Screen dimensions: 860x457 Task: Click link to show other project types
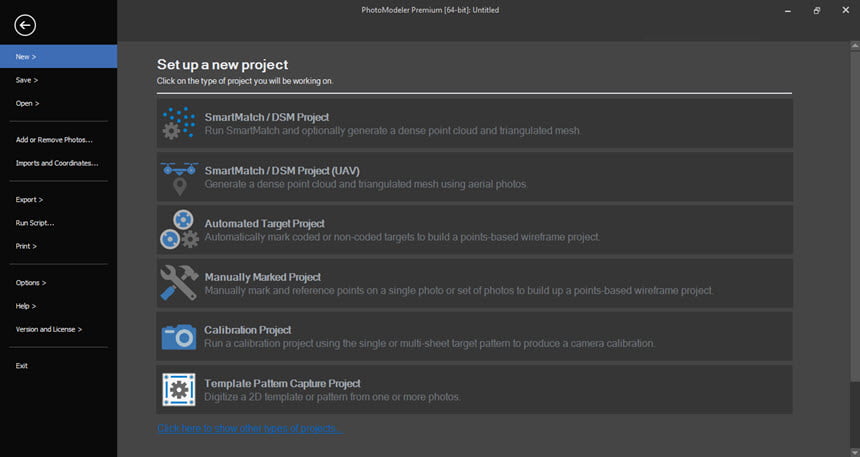pos(250,428)
